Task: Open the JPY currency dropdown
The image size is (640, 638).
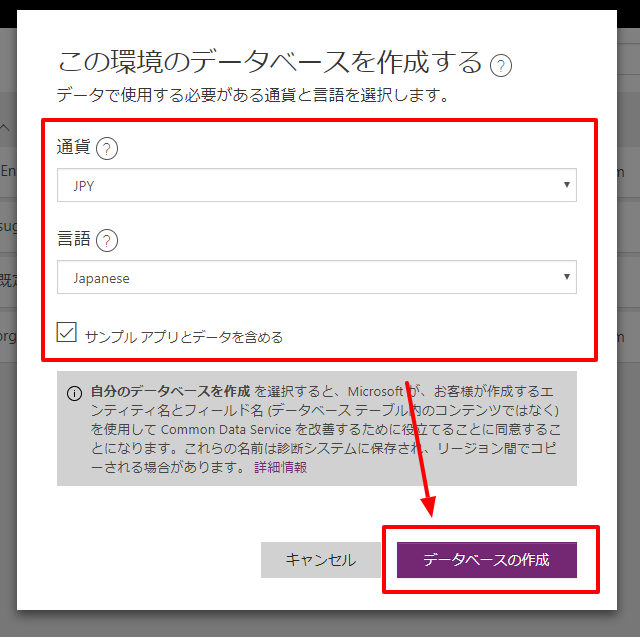Action: coord(317,185)
